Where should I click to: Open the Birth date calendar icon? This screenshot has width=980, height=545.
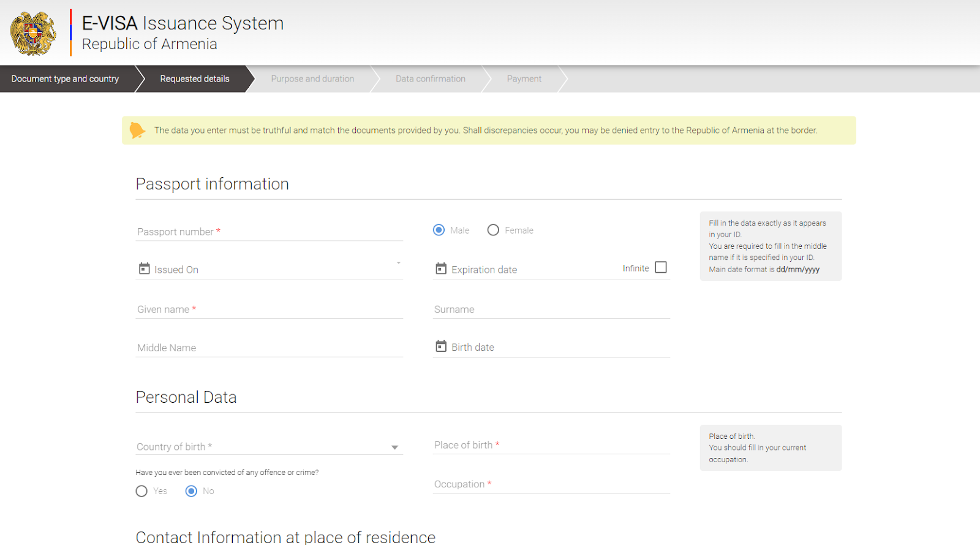(441, 346)
